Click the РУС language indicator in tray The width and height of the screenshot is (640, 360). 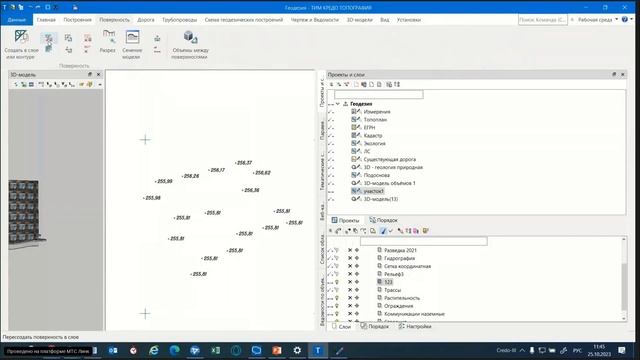pyautogui.click(x=577, y=350)
